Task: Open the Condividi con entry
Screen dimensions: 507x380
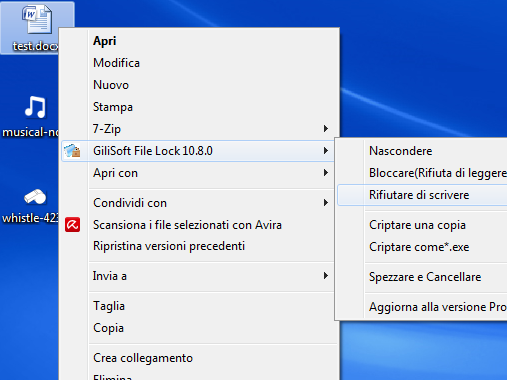Action: (x=198, y=203)
